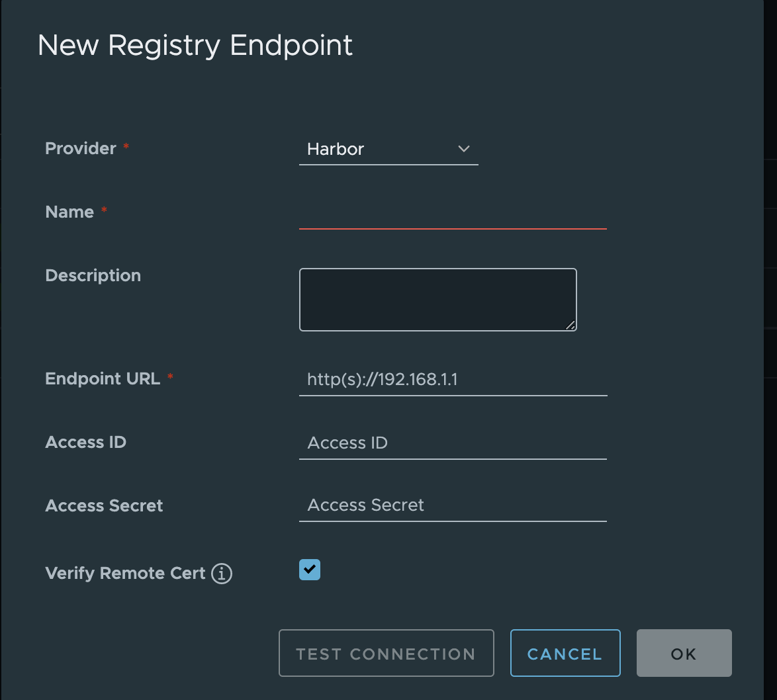Click inside the Description text area
The height and width of the screenshot is (700, 777).
pyautogui.click(x=437, y=298)
